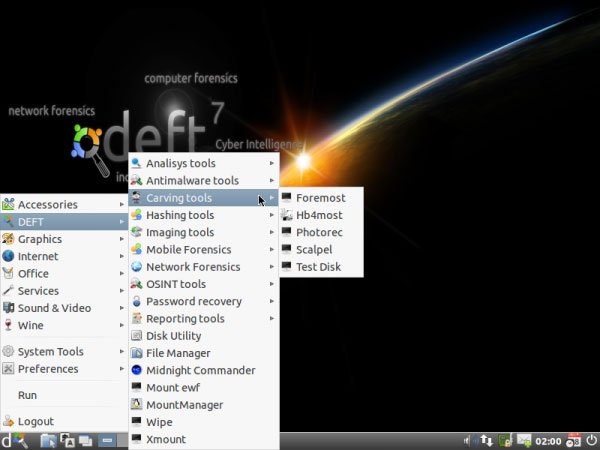The height and width of the screenshot is (450, 600).
Task: Click the taskbar keyboard layout icon
Action: pyautogui.click(x=67, y=441)
